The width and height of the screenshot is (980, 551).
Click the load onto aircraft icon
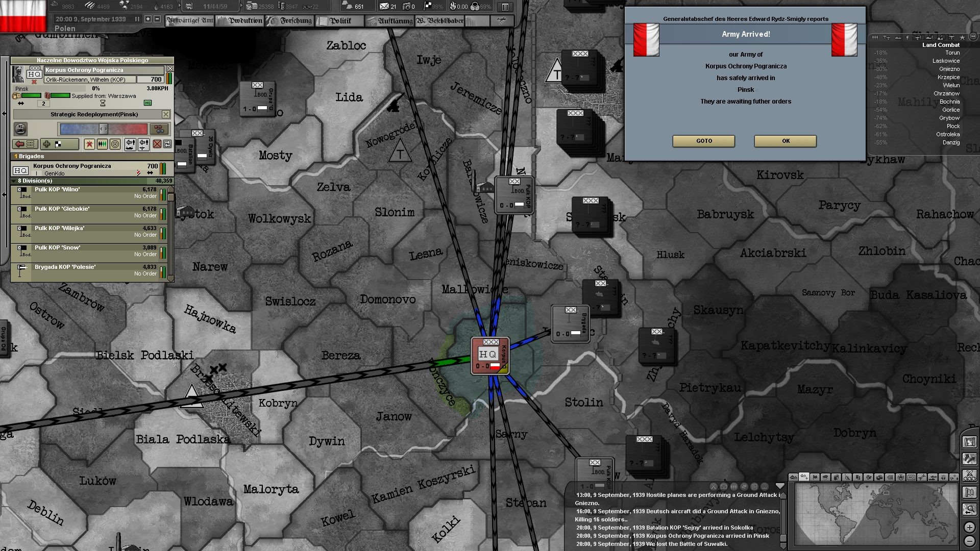point(143,144)
